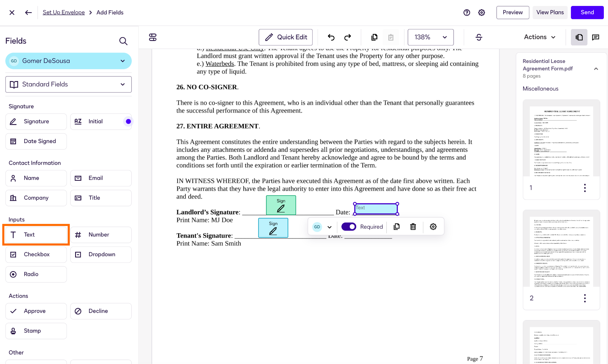608x364 pixels.
Task: Open the Set Up Envelope breadcrumb link
Action: 64,12
